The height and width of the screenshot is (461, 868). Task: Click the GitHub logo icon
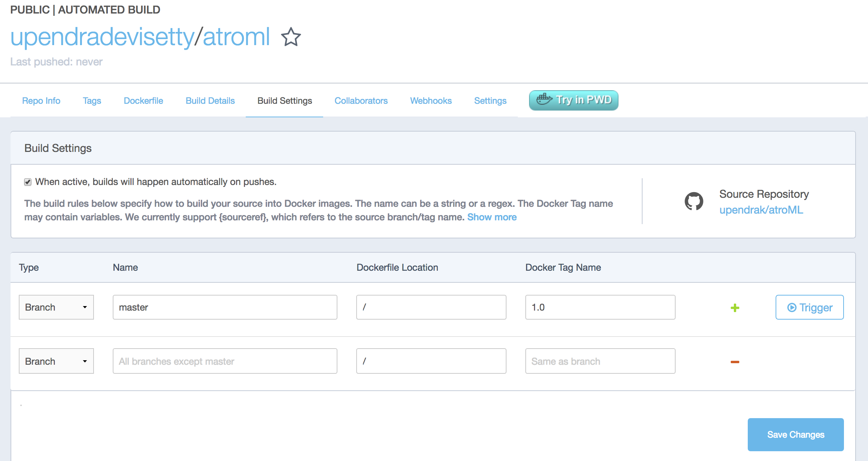(x=694, y=201)
